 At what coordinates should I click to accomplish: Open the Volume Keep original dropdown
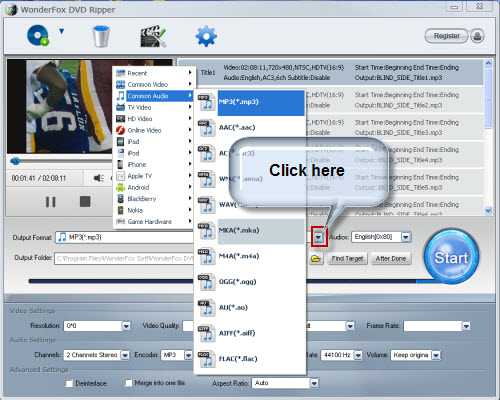pyautogui.click(x=436, y=355)
